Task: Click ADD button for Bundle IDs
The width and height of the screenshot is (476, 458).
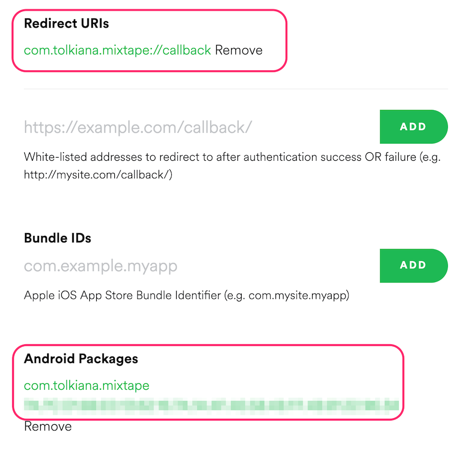Action: pos(414,265)
